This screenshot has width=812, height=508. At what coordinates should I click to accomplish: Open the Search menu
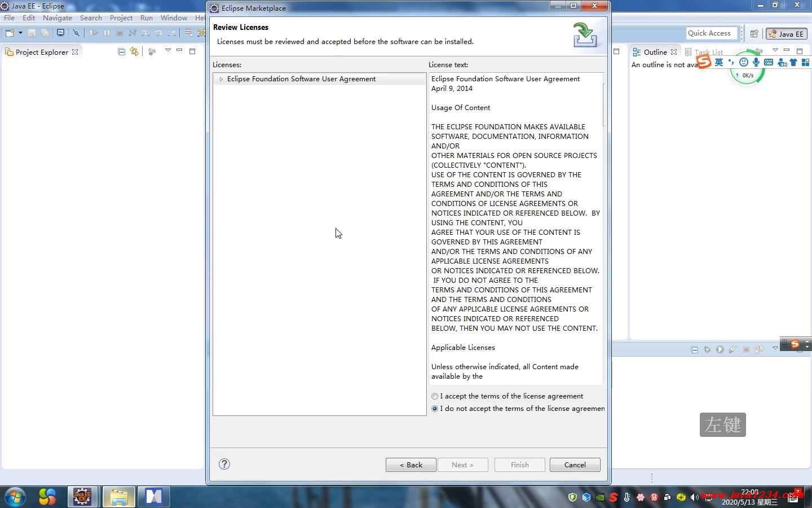coord(91,17)
